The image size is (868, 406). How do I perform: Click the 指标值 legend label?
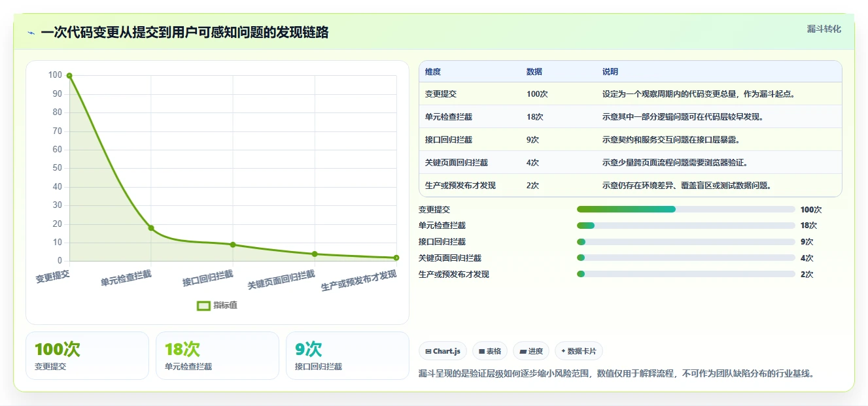pos(225,305)
